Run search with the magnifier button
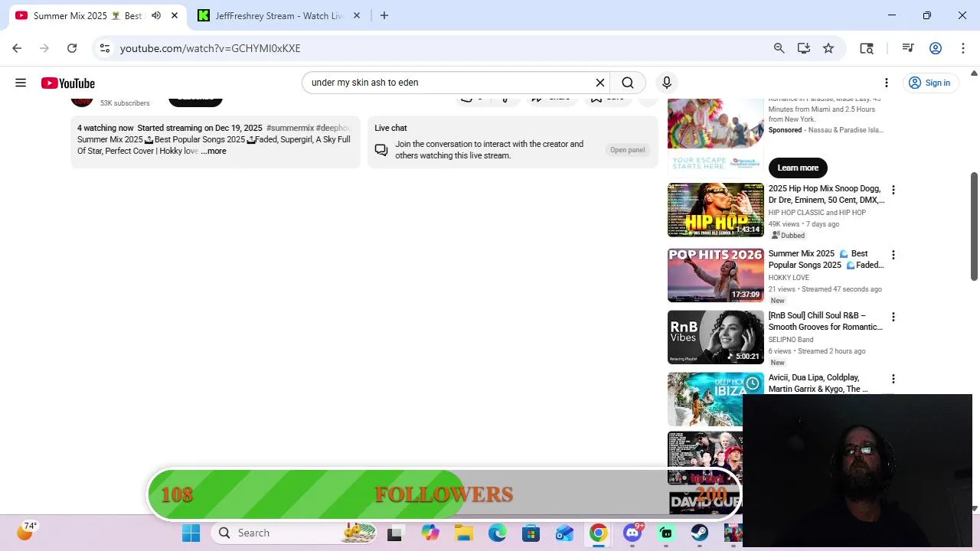980x551 pixels. [x=628, y=83]
